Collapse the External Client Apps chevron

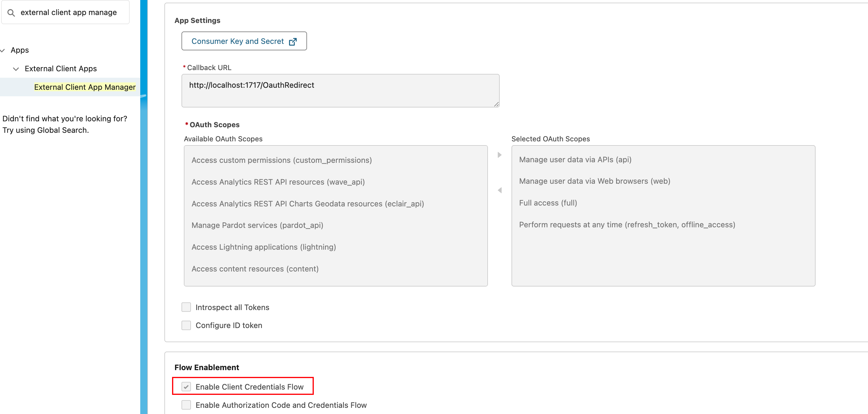(16, 69)
